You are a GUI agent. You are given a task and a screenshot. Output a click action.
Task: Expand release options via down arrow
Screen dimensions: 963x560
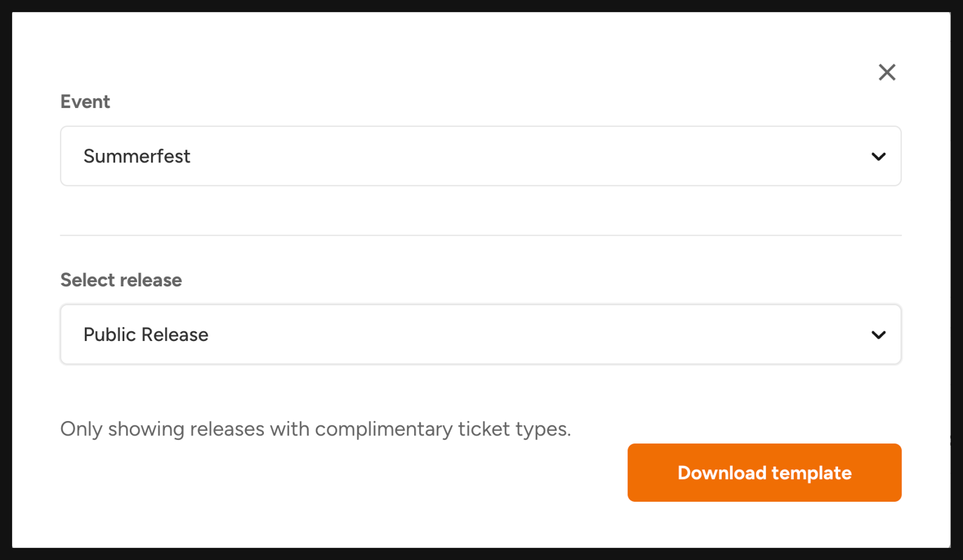click(878, 335)
